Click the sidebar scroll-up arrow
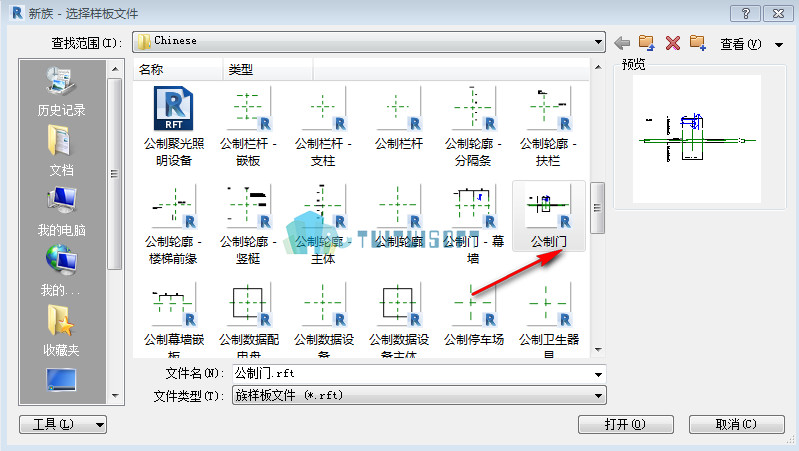Viewport: 799px width, 451px height. (x=115, y=69)
